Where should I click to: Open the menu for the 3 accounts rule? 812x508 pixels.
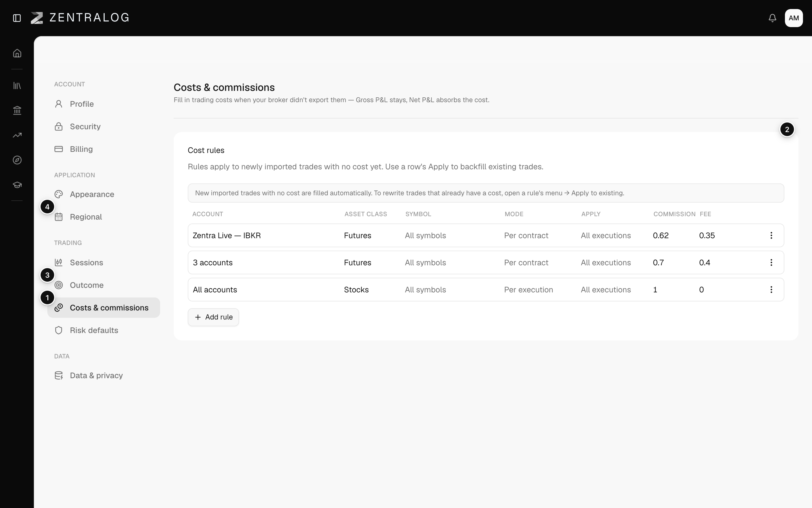(x=771, y=262)
